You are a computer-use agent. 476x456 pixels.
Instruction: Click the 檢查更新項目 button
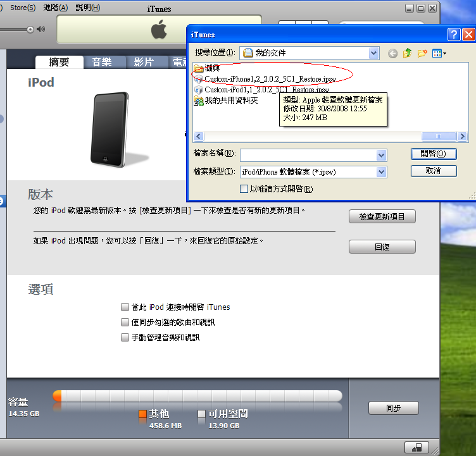coord(382,217)
